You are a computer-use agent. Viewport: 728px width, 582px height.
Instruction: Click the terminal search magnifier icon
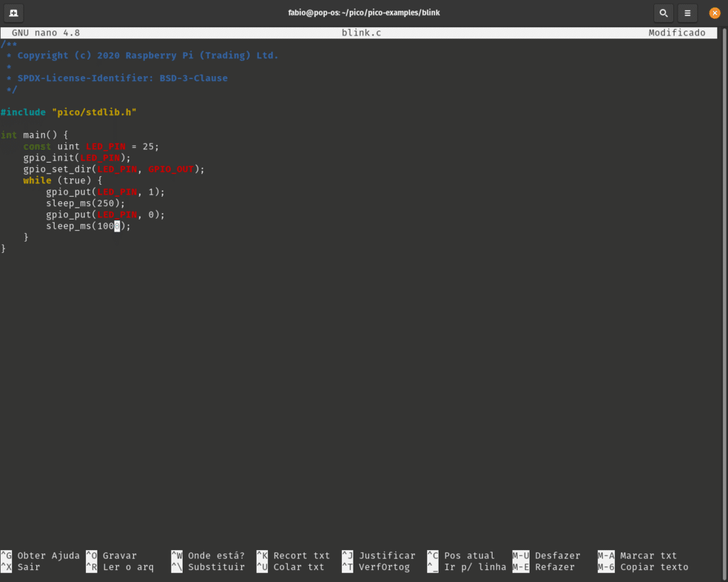tap(663, 13)
